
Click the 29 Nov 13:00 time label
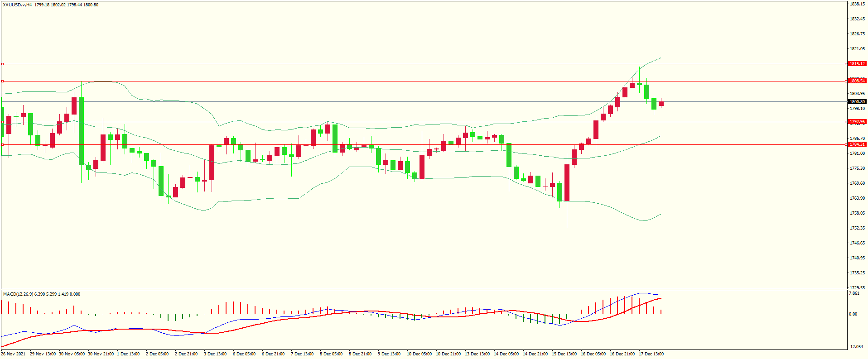(43, 354)
